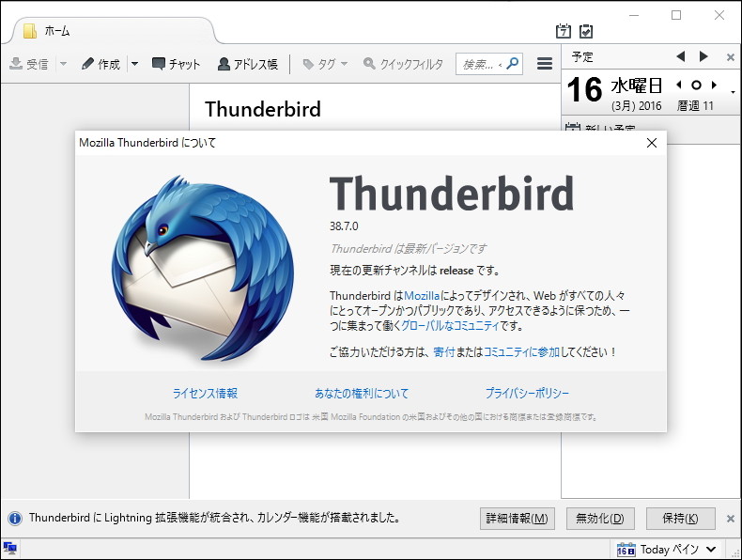Open the tasks tab icon
Screen dimensions: 742x560
pos(586,31)
